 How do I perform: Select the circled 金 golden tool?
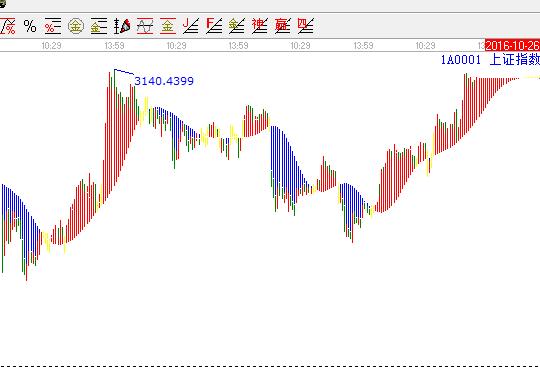point(76,26)
